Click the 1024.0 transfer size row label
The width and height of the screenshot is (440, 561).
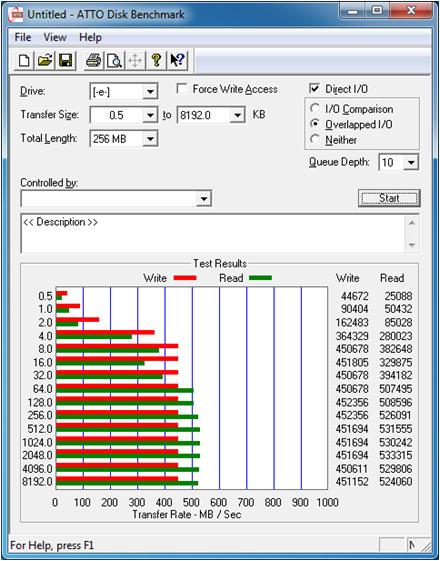pos(37,443)
